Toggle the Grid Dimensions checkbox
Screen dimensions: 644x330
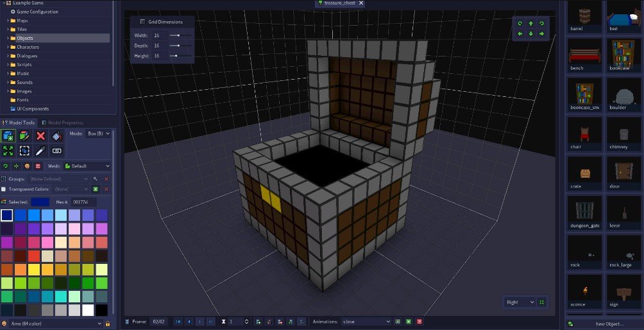pyautogui.click(x=142, y=22)
